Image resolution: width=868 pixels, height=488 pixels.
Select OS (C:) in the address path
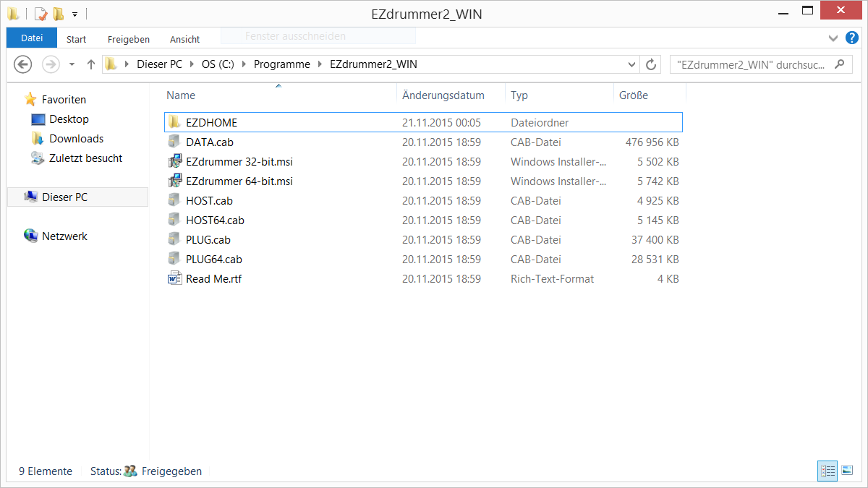pyautogui.click(x=218, y=64)
